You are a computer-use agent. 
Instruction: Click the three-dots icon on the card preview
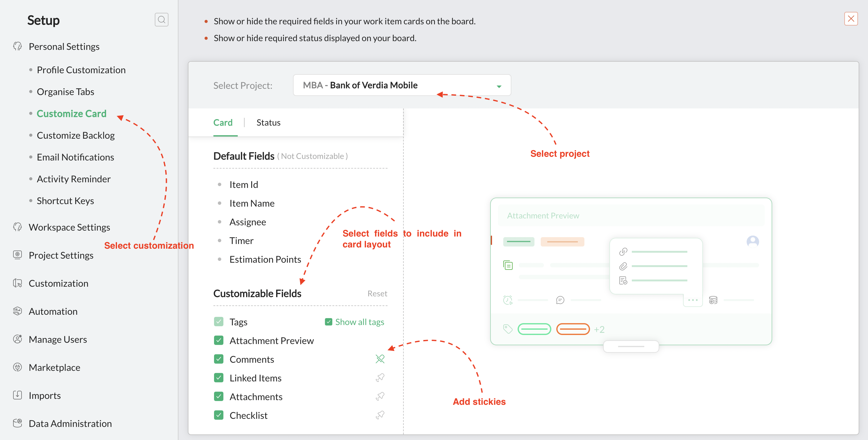pyautogui.click(x=692, y=299)
